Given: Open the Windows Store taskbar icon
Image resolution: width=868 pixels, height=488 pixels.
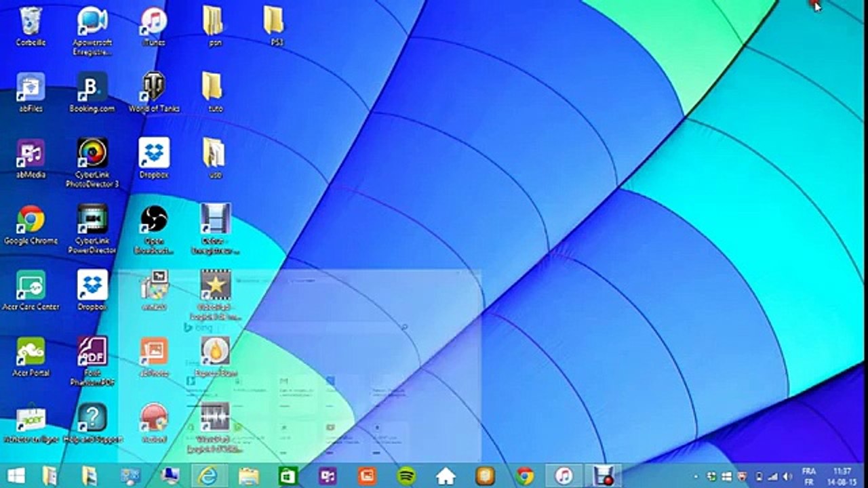Looking at the screenshot, I should coord(288,476).
